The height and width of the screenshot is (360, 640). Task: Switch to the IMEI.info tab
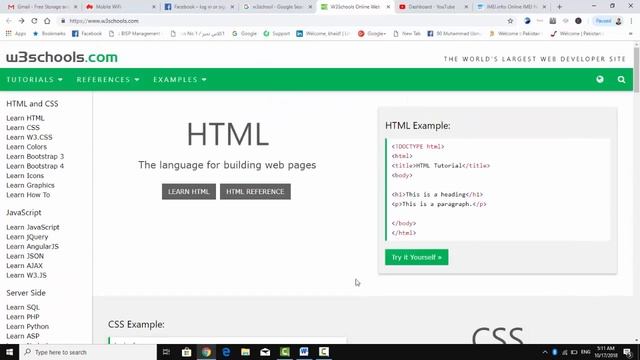tap(511, 7)
